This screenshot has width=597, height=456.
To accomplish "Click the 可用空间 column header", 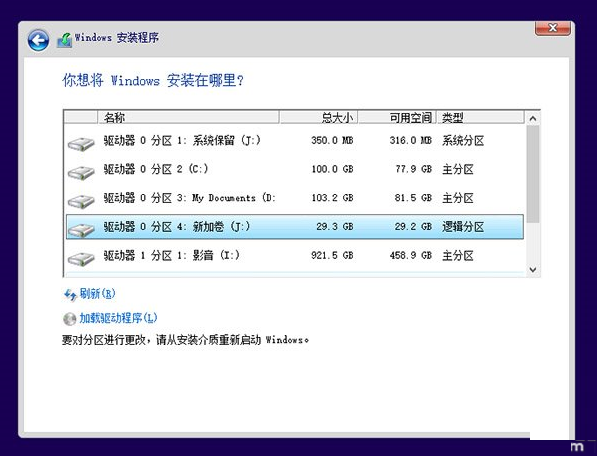I will (397, 118).
